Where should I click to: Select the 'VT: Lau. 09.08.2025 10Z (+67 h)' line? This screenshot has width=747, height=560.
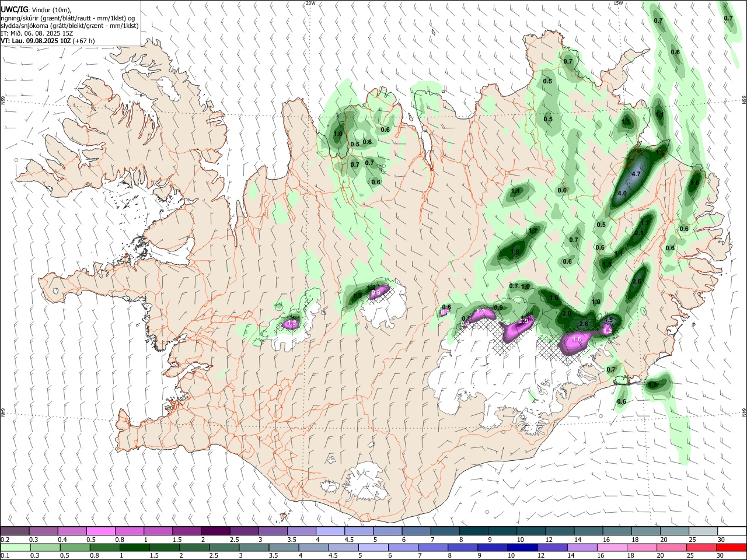point(48,41)
